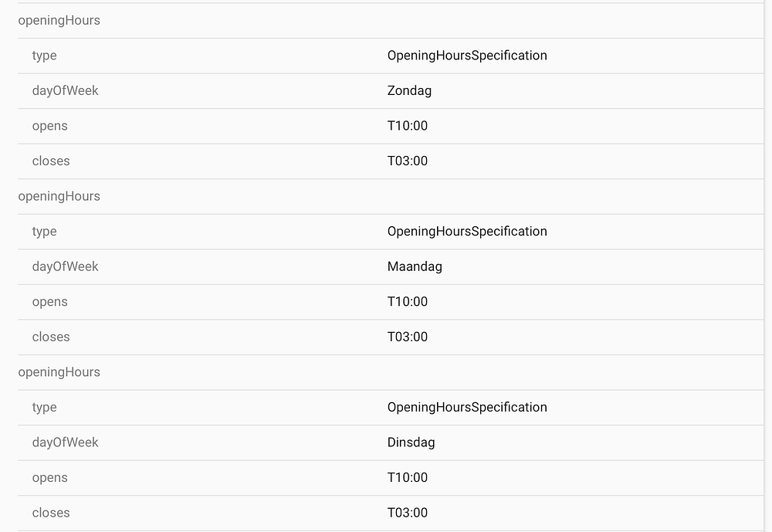Click the last openingHours header row
This screenshot has width=772, height=532.
(59, 372)
